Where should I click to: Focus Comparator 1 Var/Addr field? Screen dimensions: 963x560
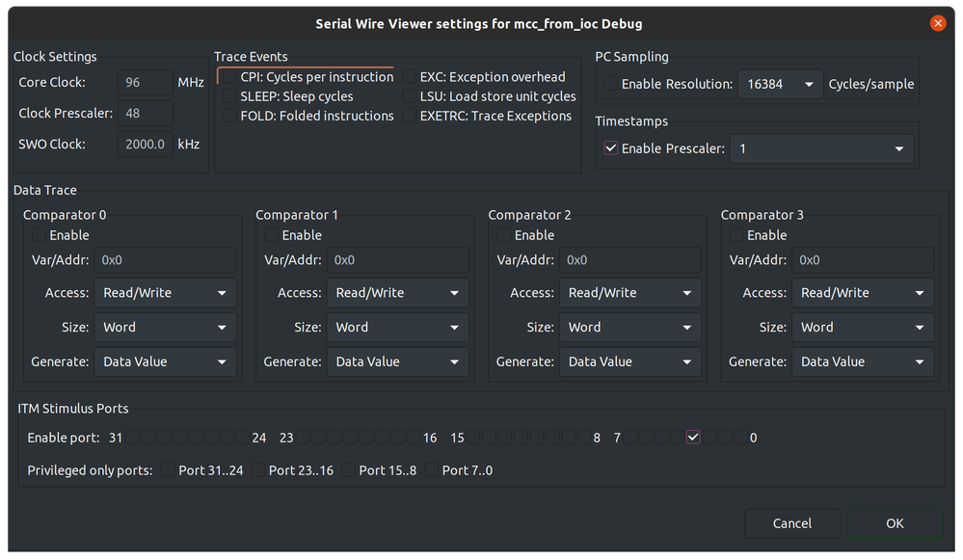click(x=397, y=260)
